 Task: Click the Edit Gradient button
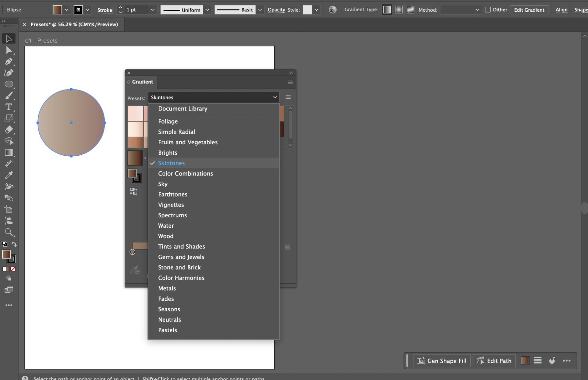529,9
